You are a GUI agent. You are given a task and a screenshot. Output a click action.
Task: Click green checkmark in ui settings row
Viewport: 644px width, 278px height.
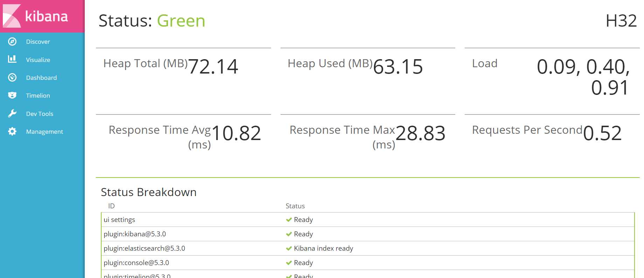pyautogui.click(x=289, y=220)
